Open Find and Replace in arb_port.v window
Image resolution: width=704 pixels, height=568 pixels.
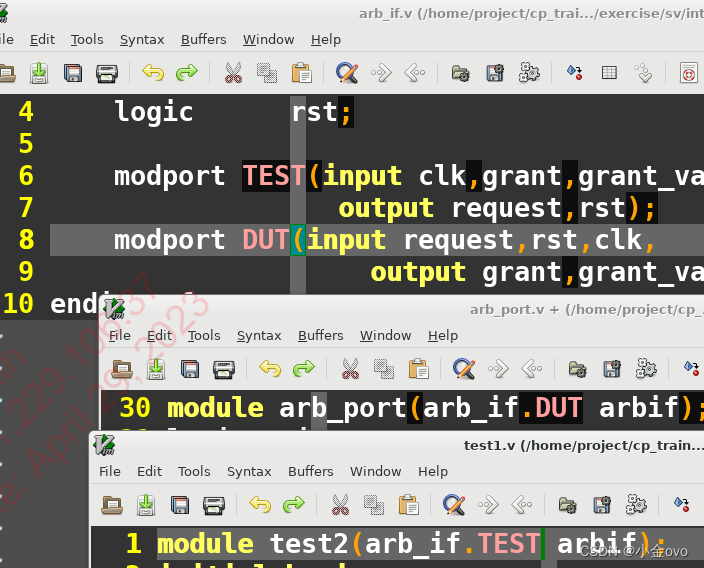464,369
